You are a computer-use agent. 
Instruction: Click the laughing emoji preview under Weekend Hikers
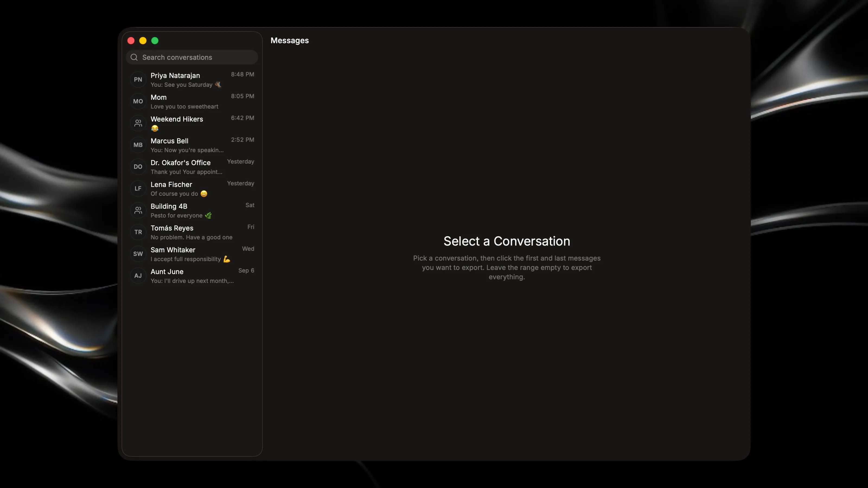pyautogui.click(x=155, y=128)
